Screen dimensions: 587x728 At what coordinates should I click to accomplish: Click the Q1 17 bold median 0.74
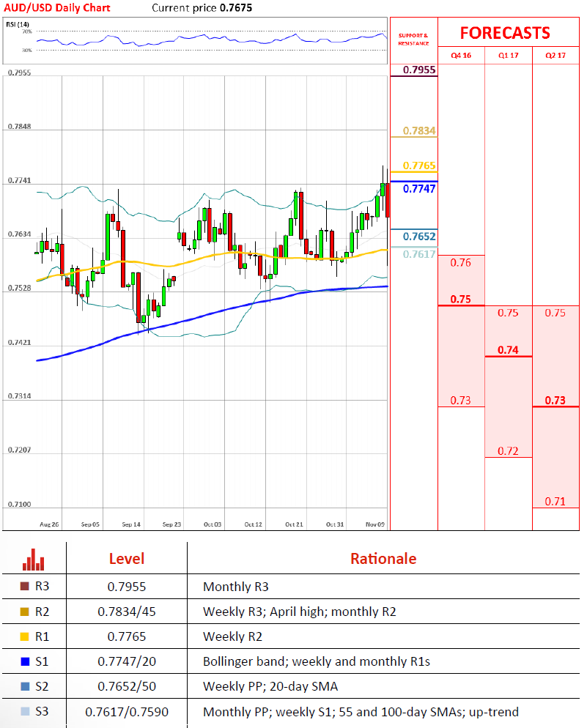(508, 349)
